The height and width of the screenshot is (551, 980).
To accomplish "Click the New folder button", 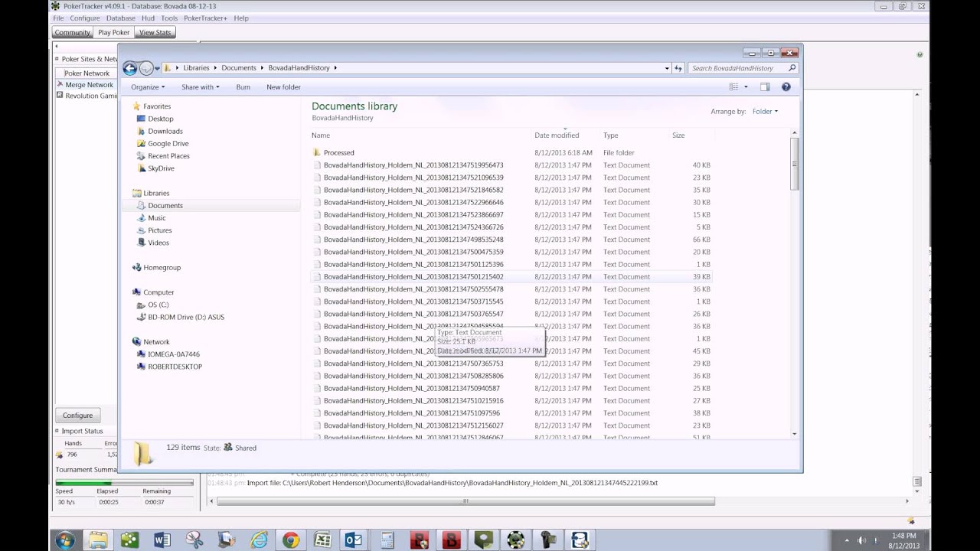I will pyautogui.click(x=283, y=87).
